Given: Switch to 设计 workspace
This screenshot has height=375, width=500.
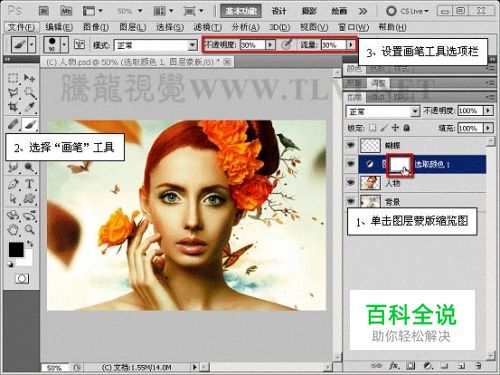Looking at the screenshot, I should coord(279,11).
